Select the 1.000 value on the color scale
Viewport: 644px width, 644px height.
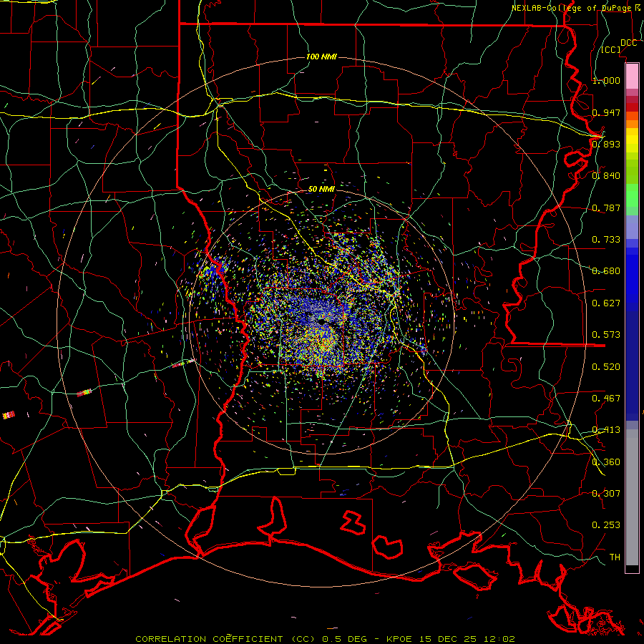(x=606, y=80)
